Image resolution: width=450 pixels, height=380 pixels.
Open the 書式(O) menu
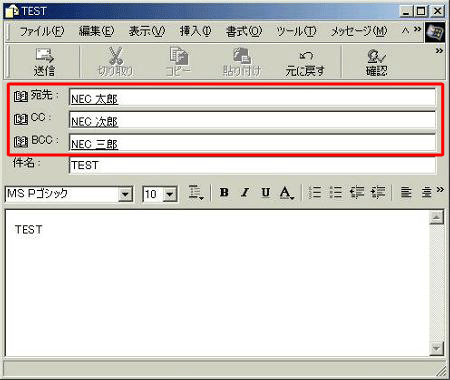click(x=244, y=32)
